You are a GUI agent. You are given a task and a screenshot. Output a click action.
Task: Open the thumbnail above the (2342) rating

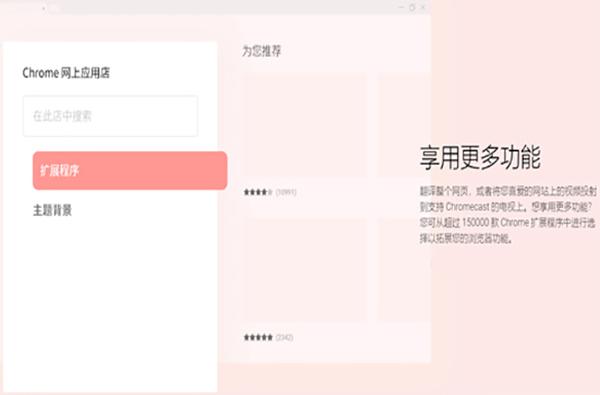click(x=304, y=270)
